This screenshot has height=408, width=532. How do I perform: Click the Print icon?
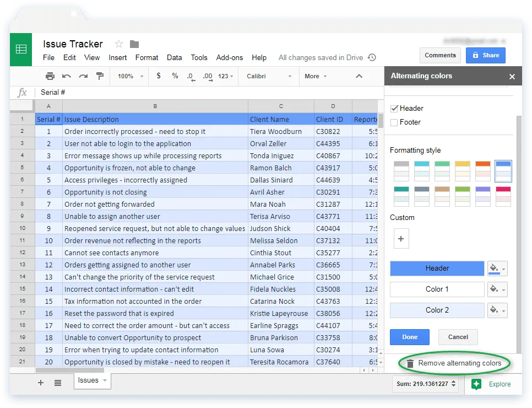[x=50, y=76]
